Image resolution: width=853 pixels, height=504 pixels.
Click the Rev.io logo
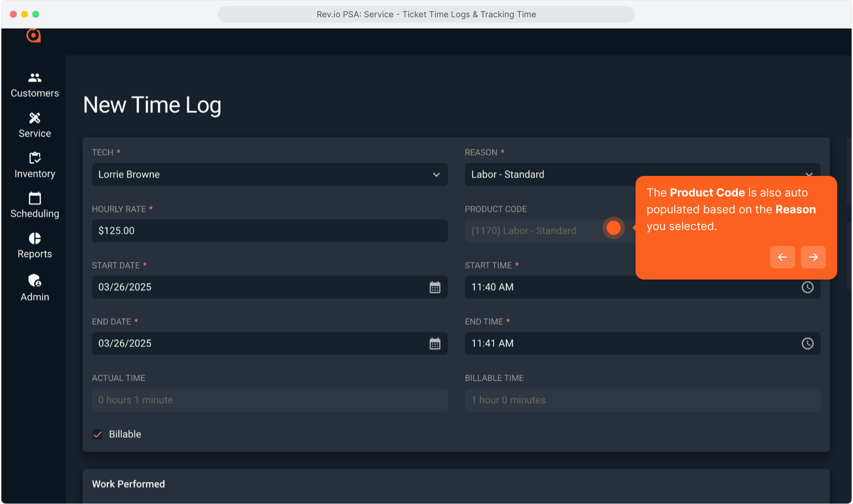(34, 35)
